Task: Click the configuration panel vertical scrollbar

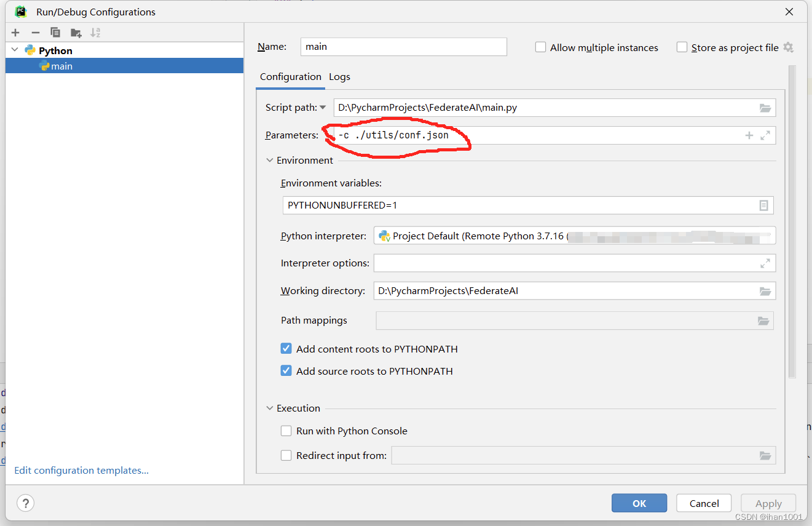Action: 792,221
